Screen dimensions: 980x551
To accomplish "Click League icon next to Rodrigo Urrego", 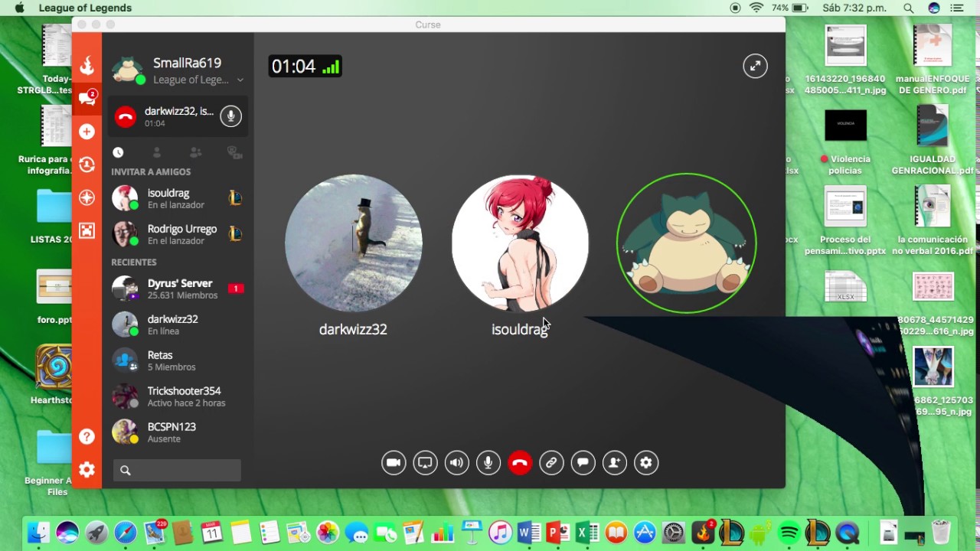I will point(235,234).
